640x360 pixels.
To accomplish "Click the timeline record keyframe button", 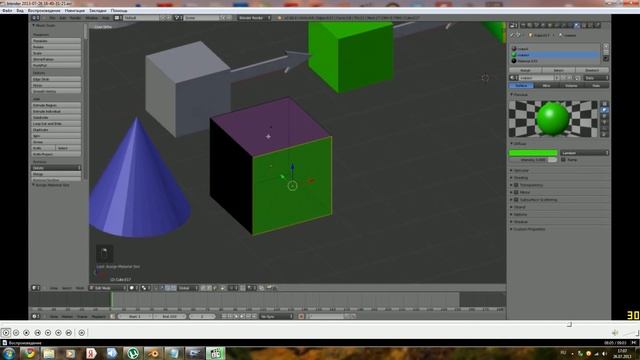I will 301,316.
